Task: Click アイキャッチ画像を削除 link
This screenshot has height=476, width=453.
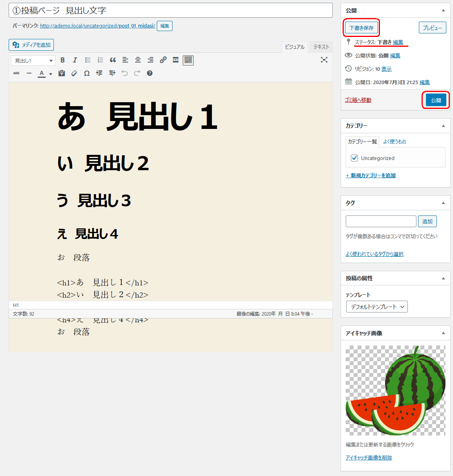Action: tap(369, 458)
